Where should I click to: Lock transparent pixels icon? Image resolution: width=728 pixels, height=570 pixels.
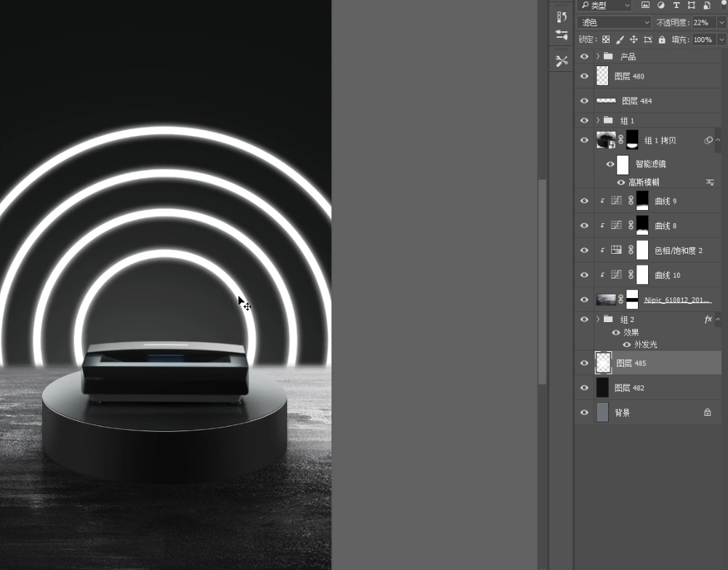click(606, 39)
